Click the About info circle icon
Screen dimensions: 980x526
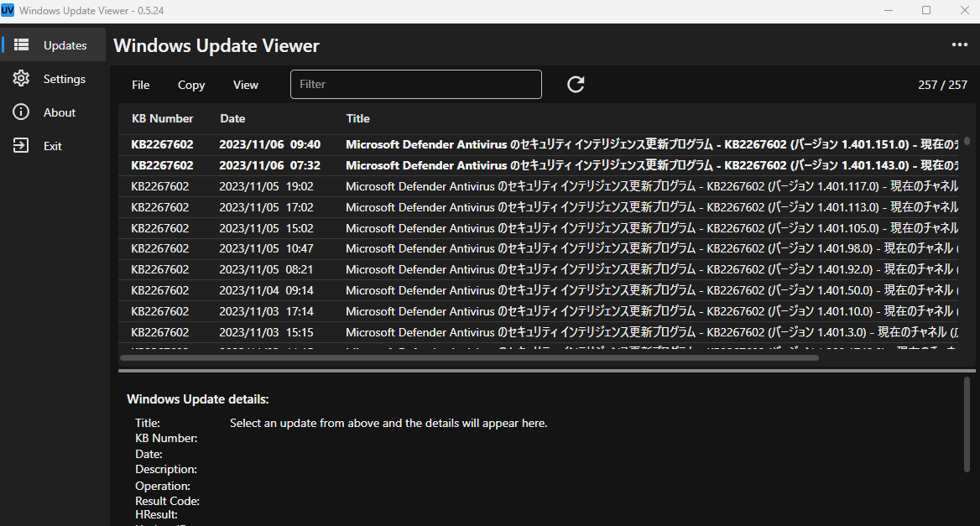(x=21, y=112)
